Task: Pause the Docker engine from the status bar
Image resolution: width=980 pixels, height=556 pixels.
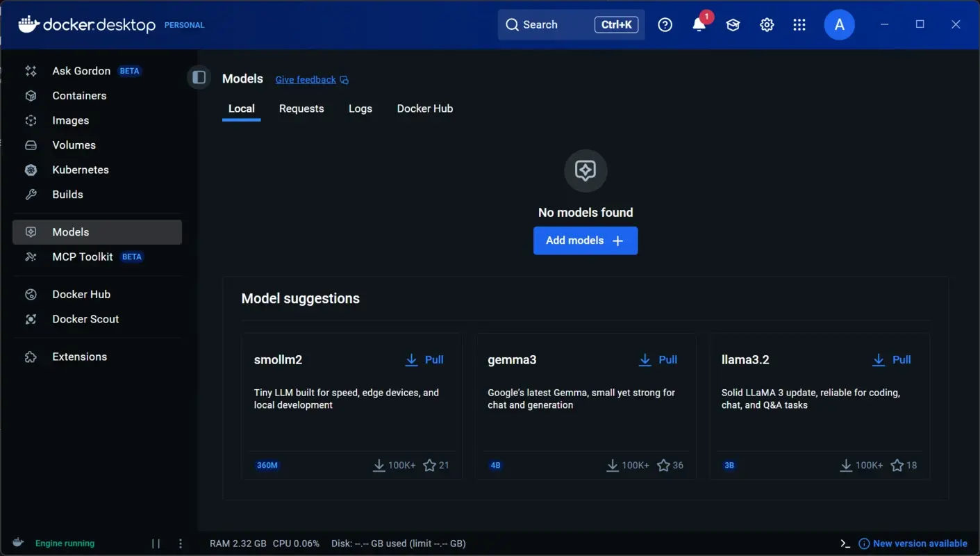Action: tap(156, 543)
